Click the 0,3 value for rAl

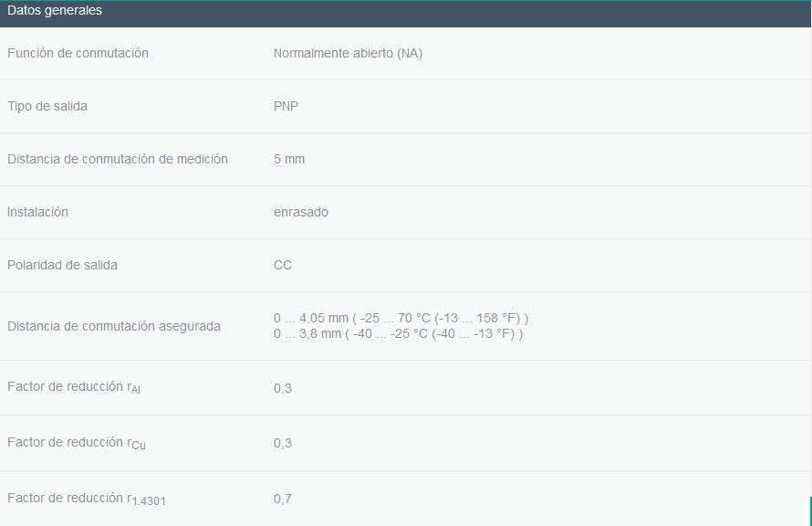[x=283, y=388]
